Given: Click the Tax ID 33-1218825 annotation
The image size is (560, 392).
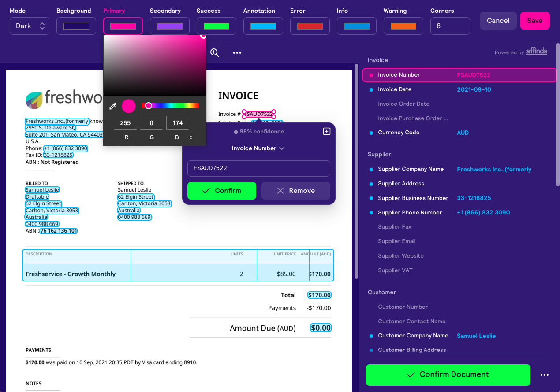Looking at the screenshot, I should click(58, 155).
